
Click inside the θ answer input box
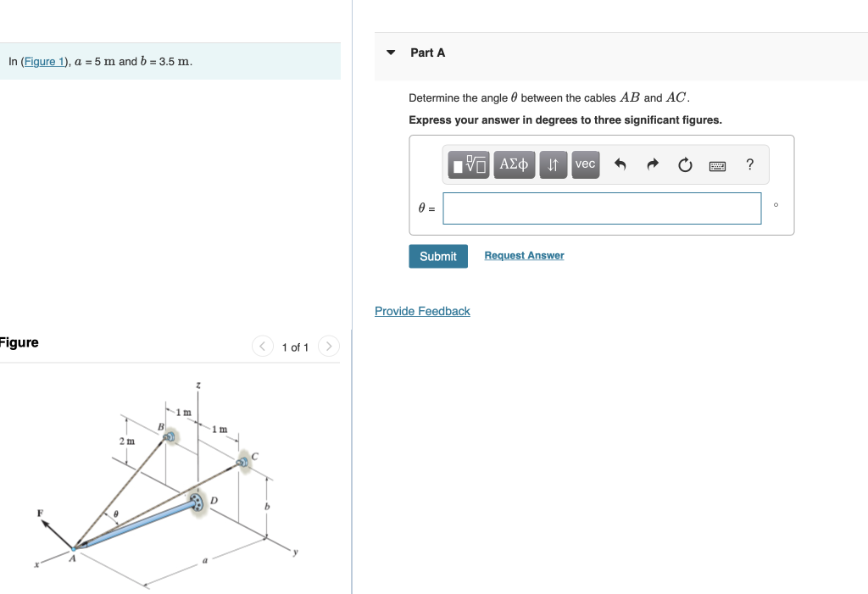[602, 208]
